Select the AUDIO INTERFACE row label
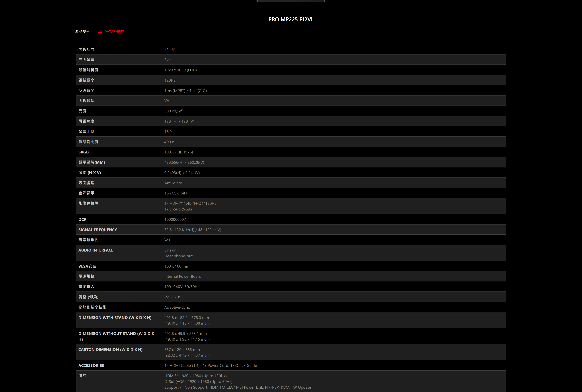Image resolution: width=582 pixels, height=392 pixels. [96, 250]
